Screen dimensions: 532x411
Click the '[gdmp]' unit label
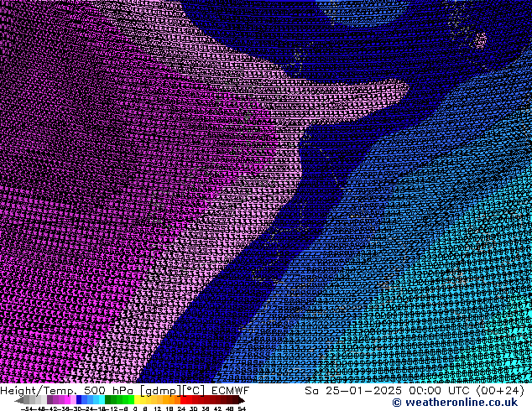point(160,391)
